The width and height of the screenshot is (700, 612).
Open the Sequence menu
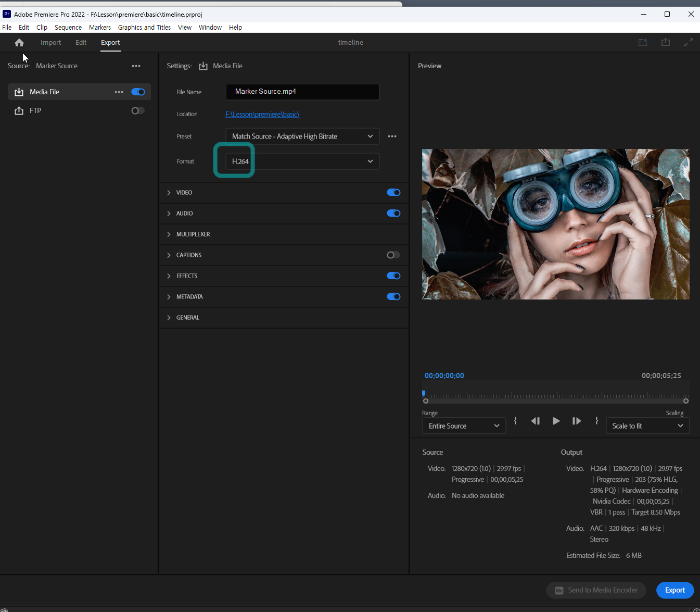[68, 28]
